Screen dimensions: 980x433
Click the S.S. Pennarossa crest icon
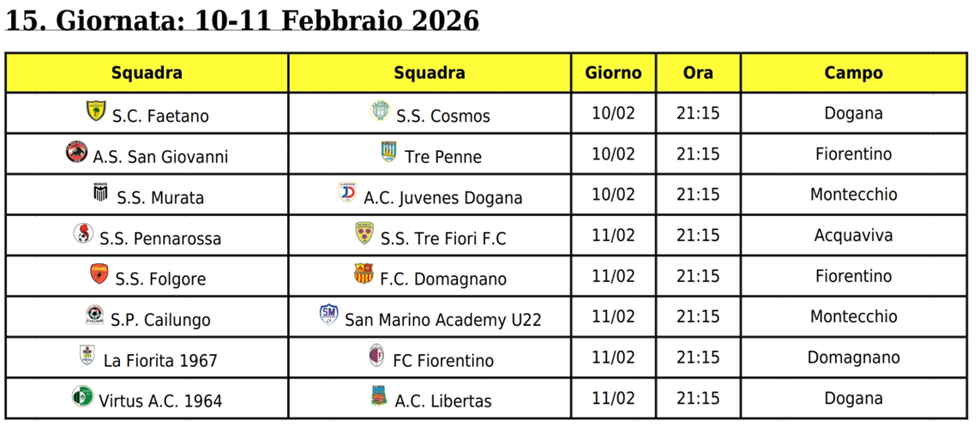click(83, 234)
